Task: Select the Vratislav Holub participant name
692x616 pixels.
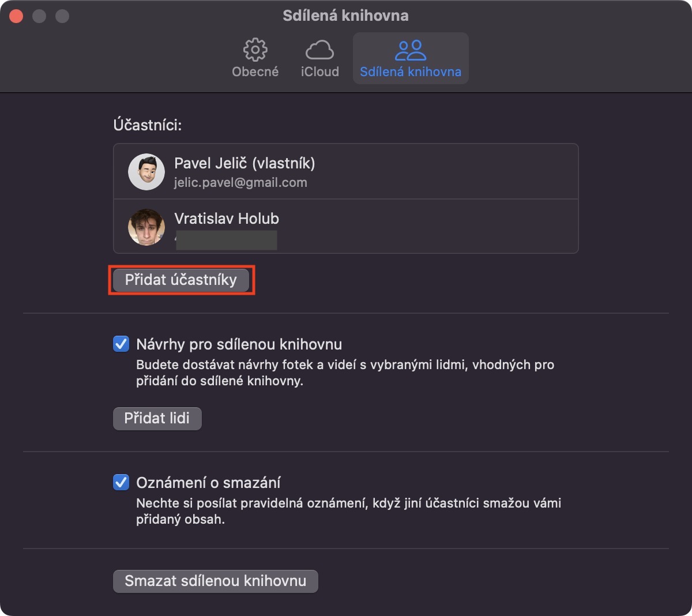Action: [227, 219]
